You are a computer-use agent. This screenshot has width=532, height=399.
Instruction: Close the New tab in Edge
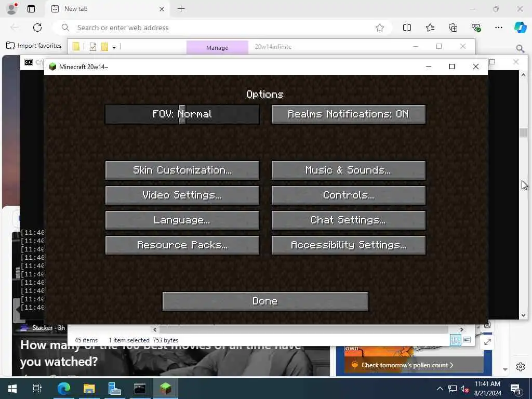point(162,9)
